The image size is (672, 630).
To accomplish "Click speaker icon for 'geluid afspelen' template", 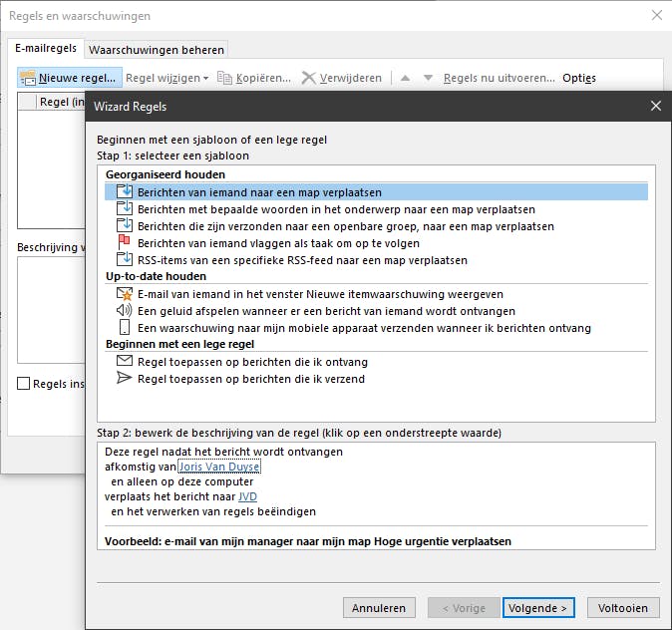I will tap(125, 310).
